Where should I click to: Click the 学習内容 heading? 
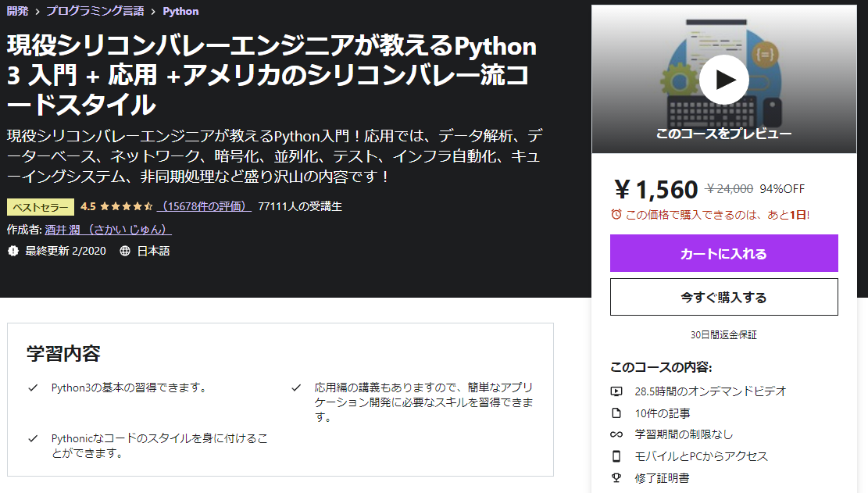pyautogui.click(x=63, y=354)
